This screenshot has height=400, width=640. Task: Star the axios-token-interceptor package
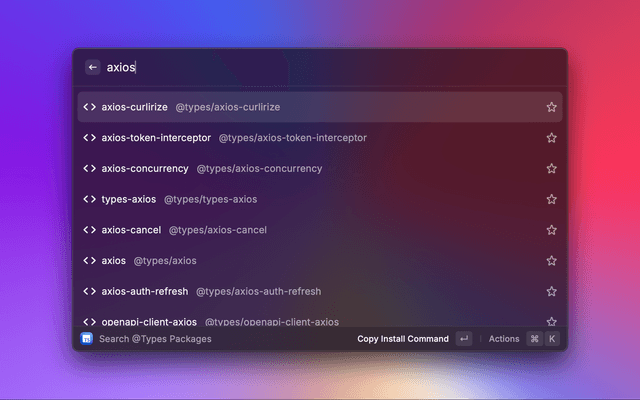tap(551, 138)
